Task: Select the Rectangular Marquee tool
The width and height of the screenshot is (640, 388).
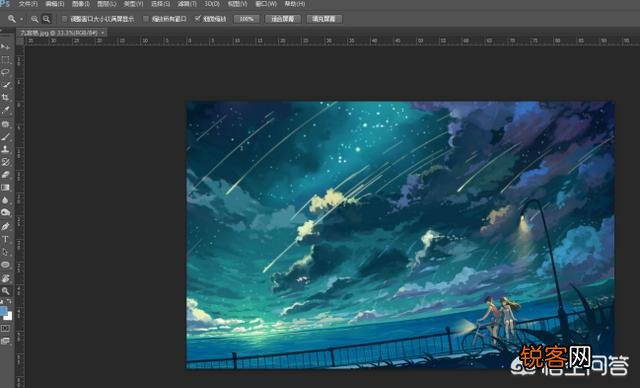Action: [x=5, y=60]
